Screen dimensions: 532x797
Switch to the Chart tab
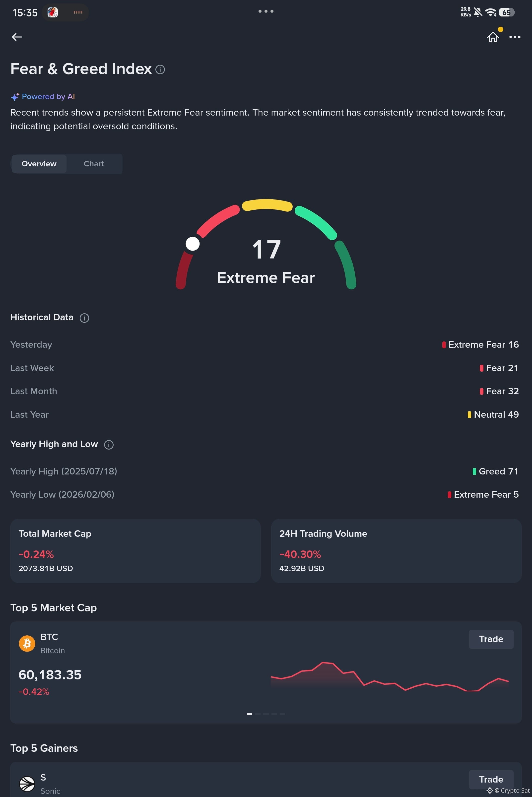[94, 164]
